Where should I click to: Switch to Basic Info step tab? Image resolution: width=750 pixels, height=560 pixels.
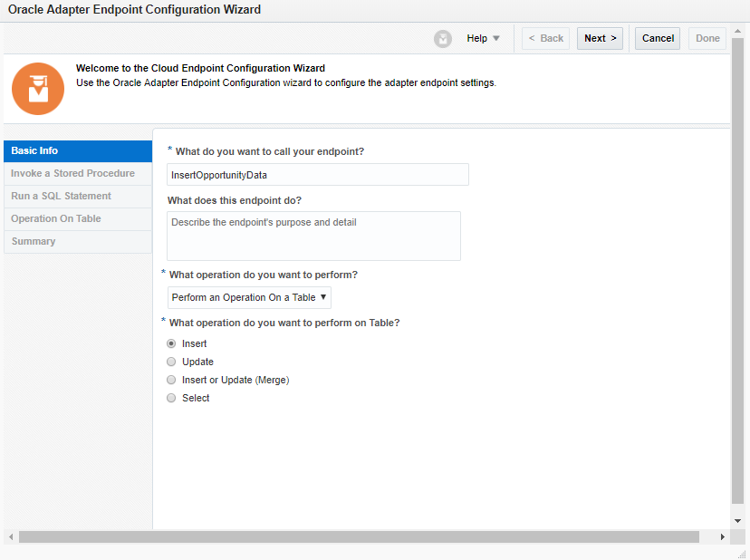(x=77, y=151)
